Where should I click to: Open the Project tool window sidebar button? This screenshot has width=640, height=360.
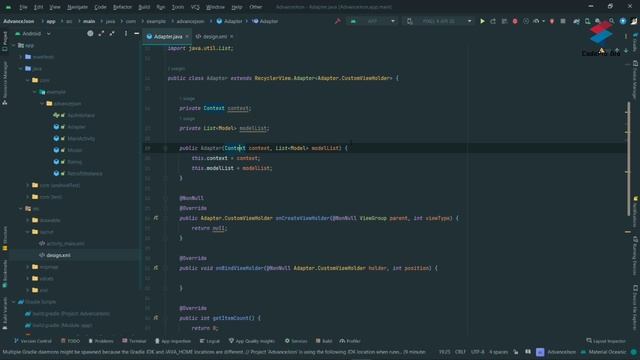point(4,42)
